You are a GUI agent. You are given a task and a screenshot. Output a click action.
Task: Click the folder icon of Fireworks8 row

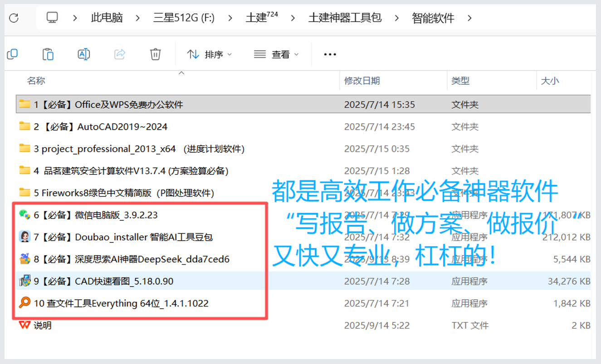coord(24,192)
